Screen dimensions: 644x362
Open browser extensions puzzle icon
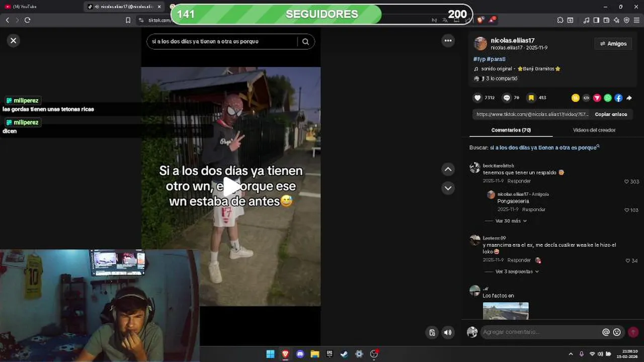pos(560,20)
